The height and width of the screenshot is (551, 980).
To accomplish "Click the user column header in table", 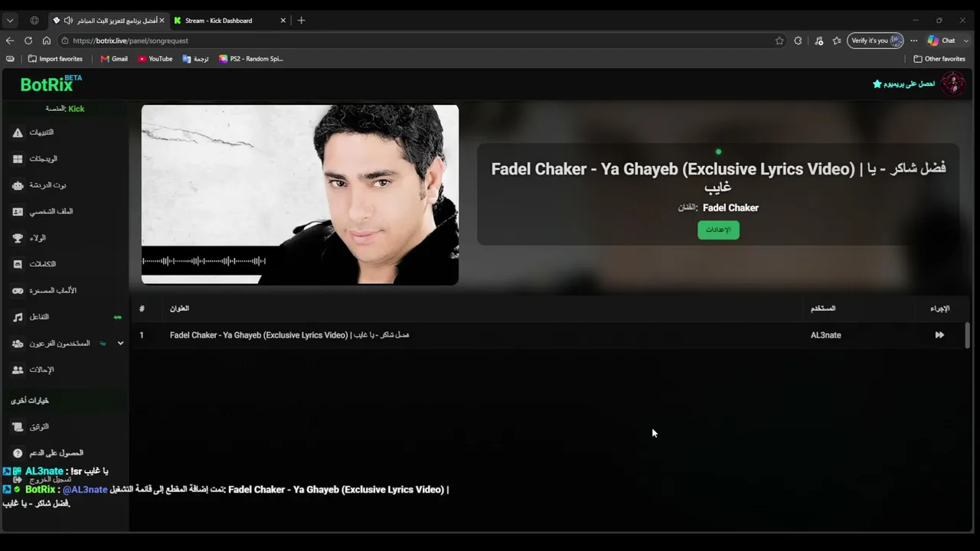I will [823, 308].
